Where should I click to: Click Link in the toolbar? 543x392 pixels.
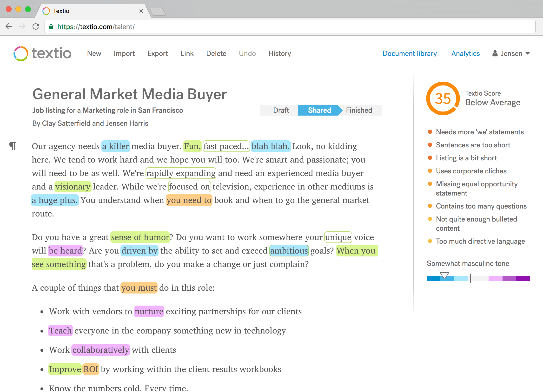(187, 53)
